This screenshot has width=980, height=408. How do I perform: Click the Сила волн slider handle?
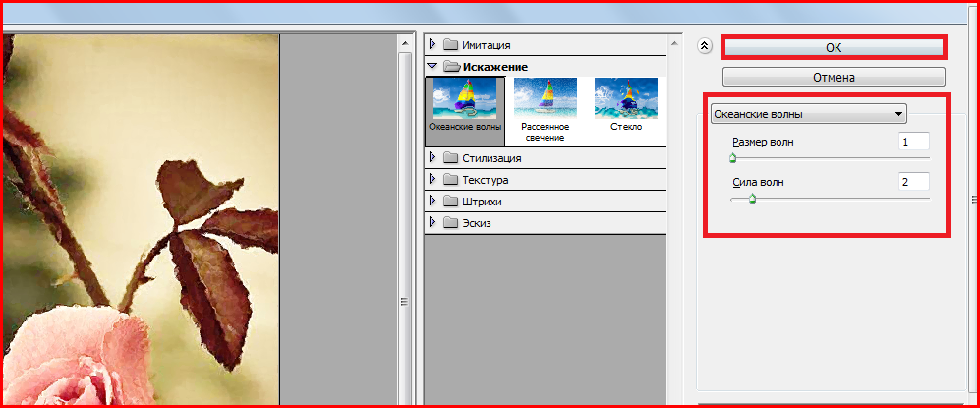point(753,199)
